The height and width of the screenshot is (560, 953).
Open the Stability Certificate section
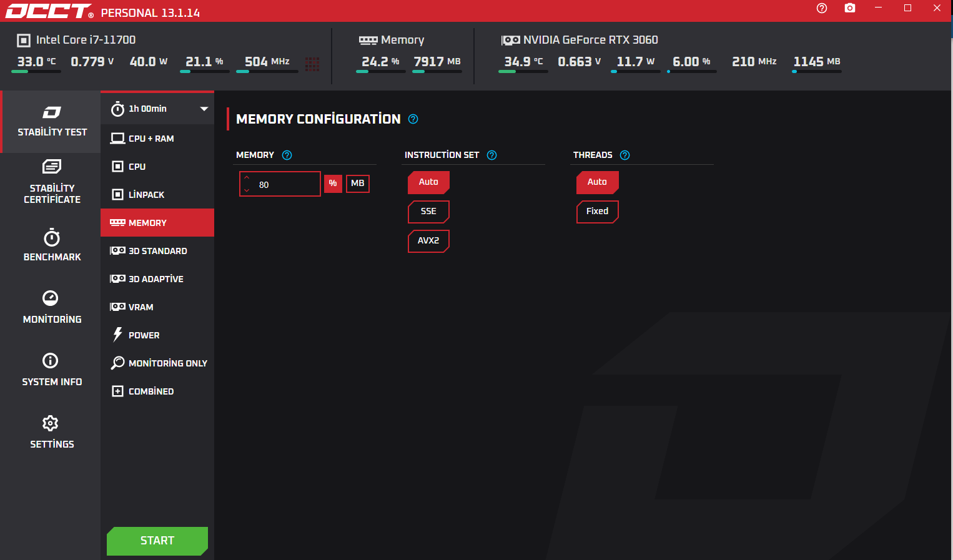pos(52,182)
